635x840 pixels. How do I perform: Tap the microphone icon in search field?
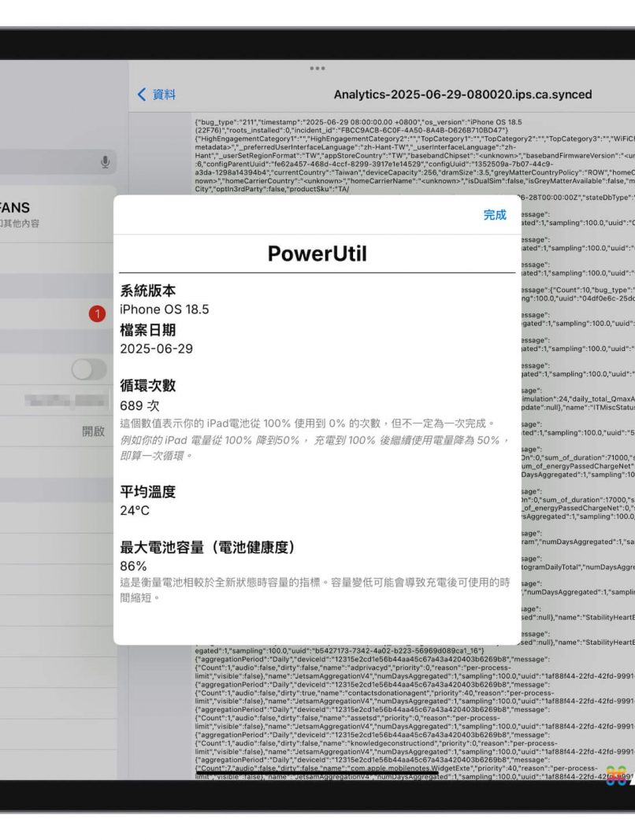[x=104, y=162]
